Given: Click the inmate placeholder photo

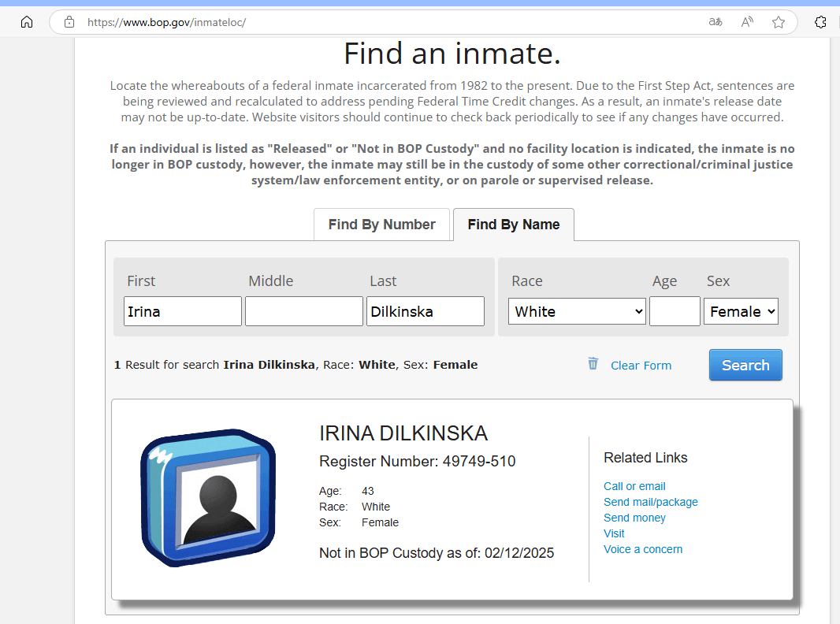Looking at the screenshot, I should [209, 498].
